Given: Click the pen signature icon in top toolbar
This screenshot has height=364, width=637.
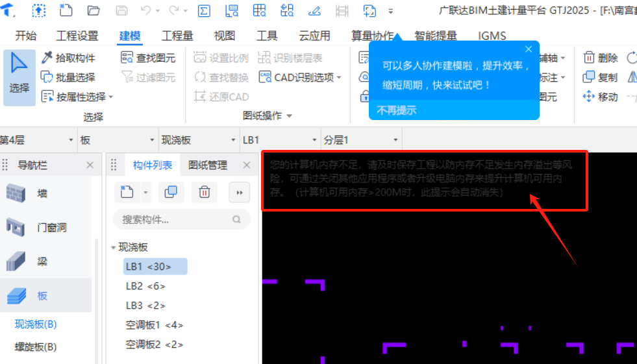Looking at the screenshot, I should point(314,10).
